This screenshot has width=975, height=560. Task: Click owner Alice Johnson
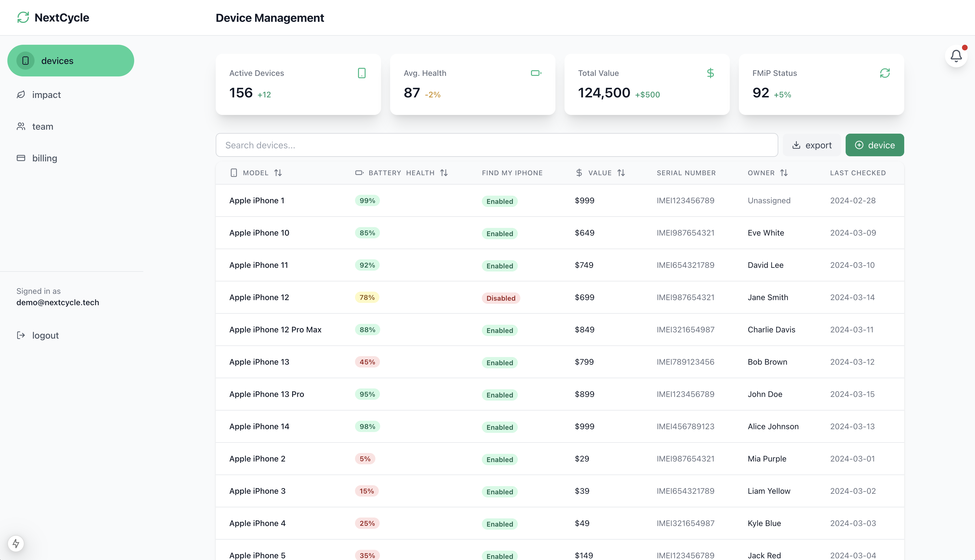point(773,427)
